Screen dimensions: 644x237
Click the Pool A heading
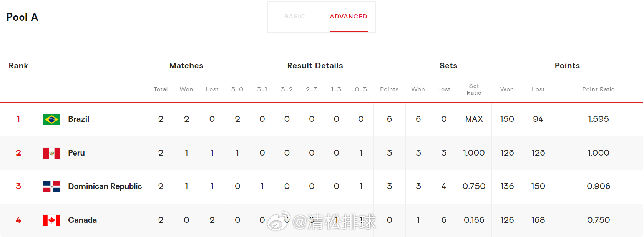pos(22,17)
